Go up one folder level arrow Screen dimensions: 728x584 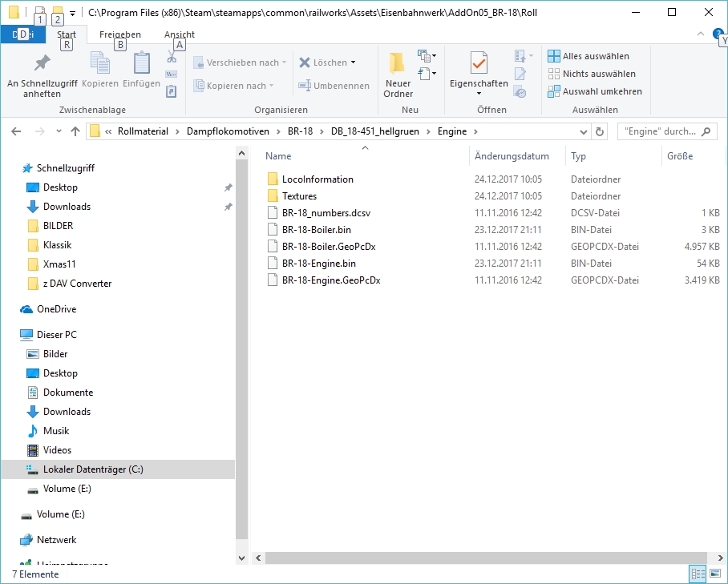75,131
